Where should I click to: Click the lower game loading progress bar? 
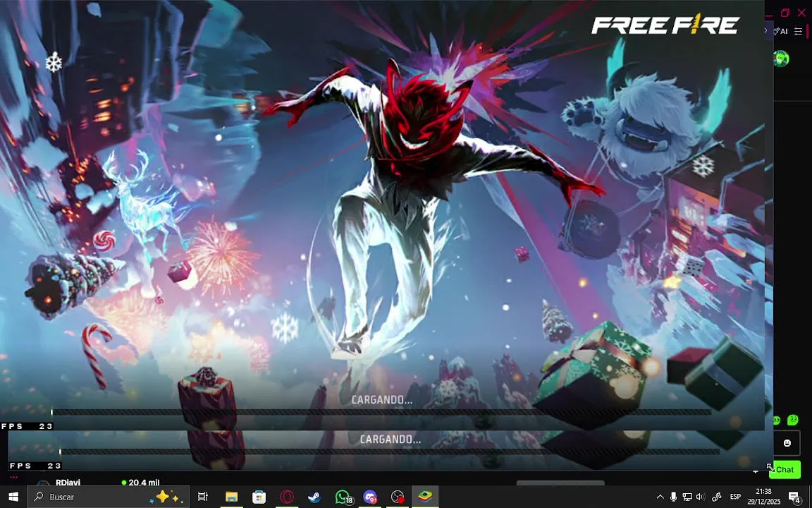(389, 452)
